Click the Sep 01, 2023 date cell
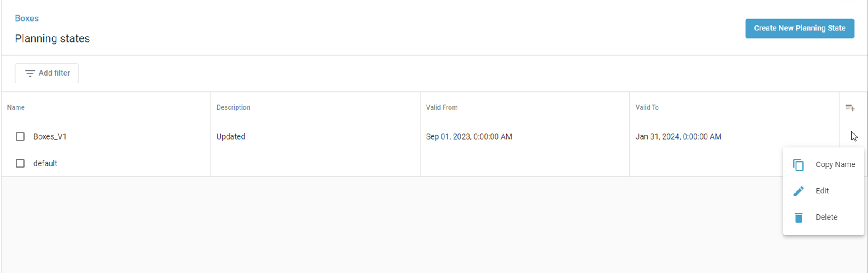 pos(469,136)
